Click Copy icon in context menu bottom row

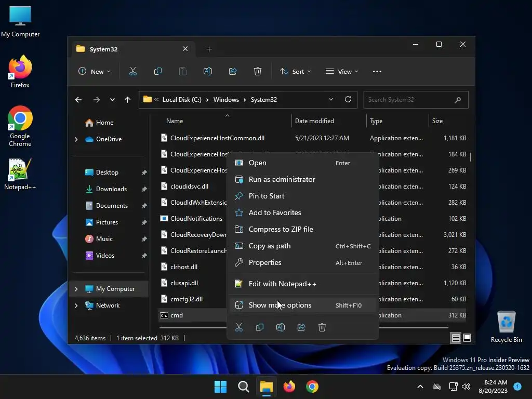coord(260,327)
